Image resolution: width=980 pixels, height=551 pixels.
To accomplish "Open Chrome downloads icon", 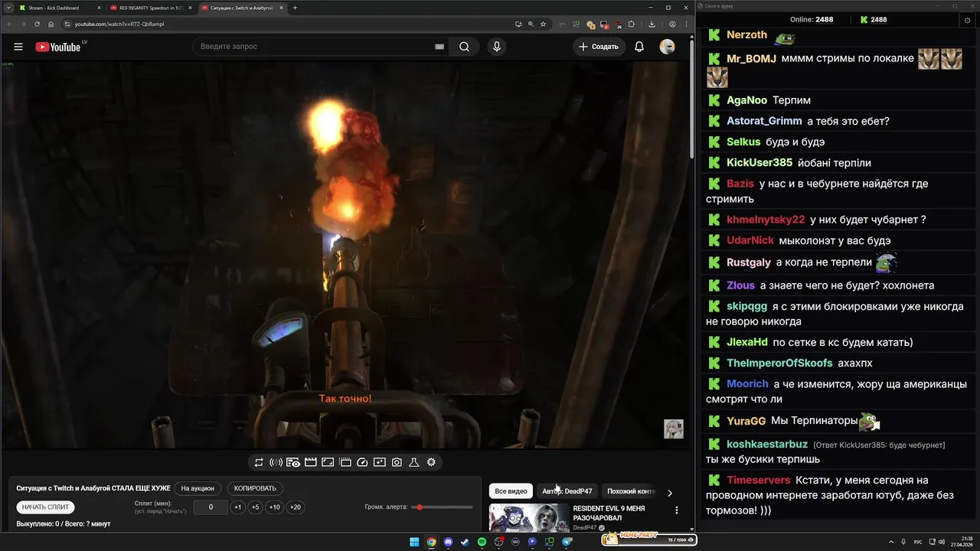I will 652,24.
